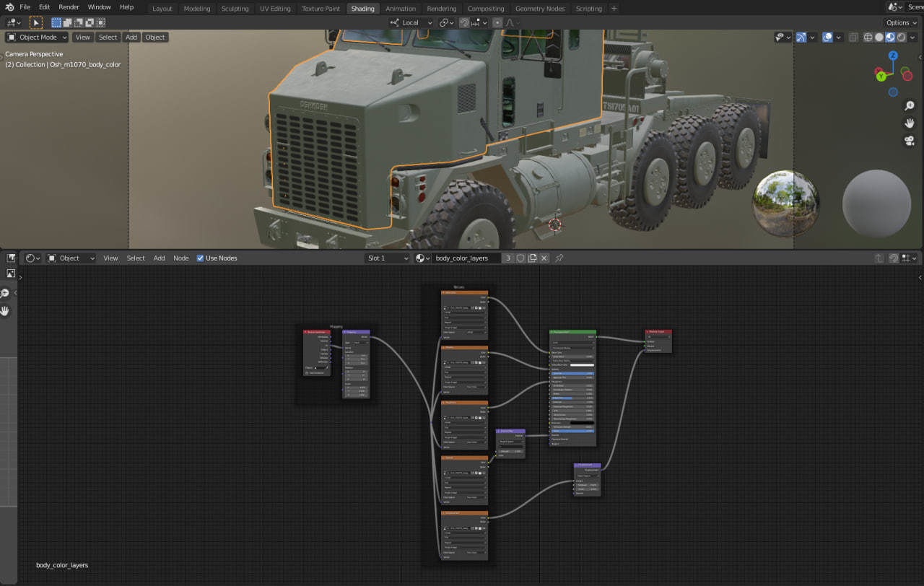Switch to wireframe viewport shading
This screenshot has height=586, width=924.
tap(868, 37)
